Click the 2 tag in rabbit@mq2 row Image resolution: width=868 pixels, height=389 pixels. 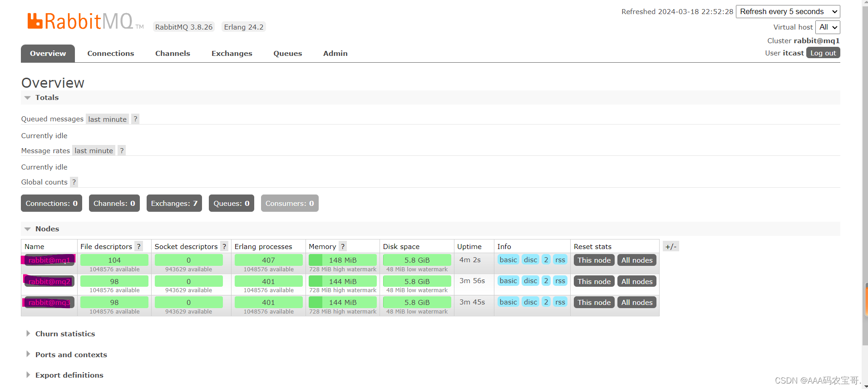[x=546, y=280]
